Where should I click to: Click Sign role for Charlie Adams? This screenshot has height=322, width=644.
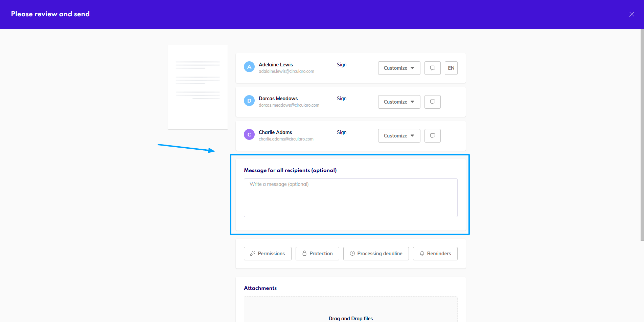tap(342, 132)
